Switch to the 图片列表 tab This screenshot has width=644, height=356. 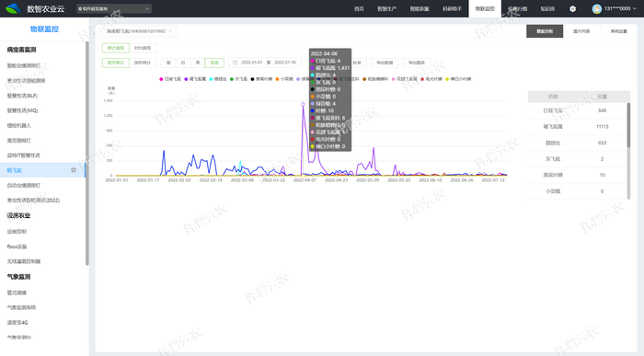581,31
